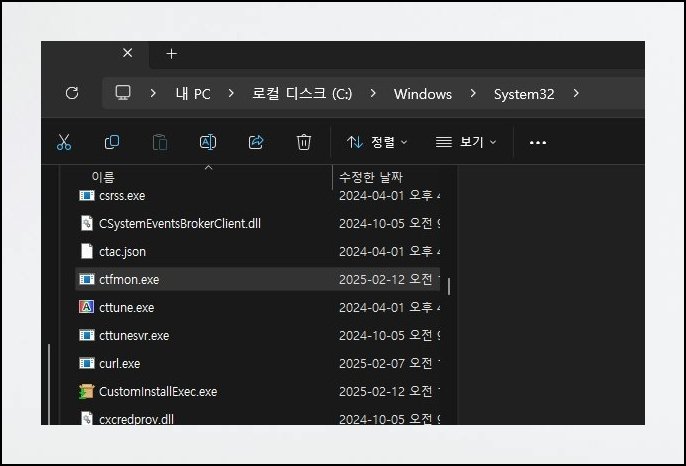The image size is (686, 466).
Task: Click the Rename icon
Action: (x=208, y=142)
